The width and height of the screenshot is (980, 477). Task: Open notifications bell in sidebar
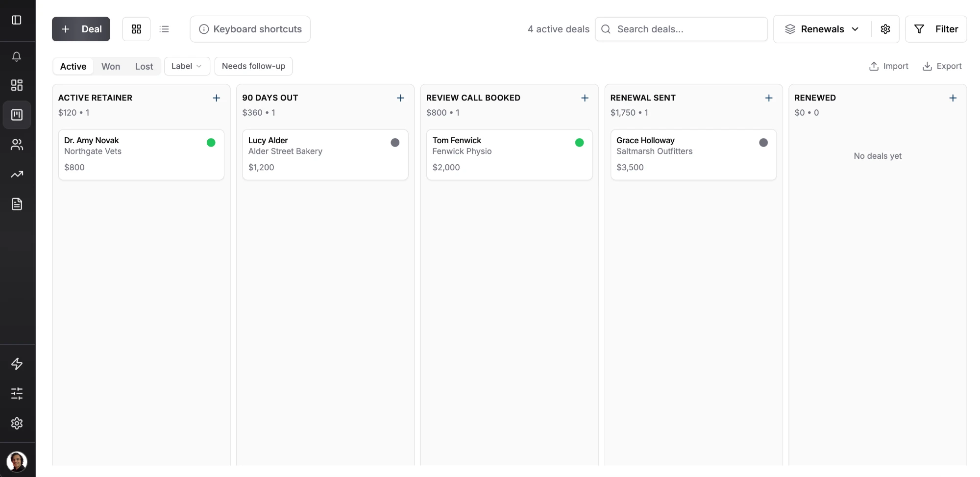point(17,57)
